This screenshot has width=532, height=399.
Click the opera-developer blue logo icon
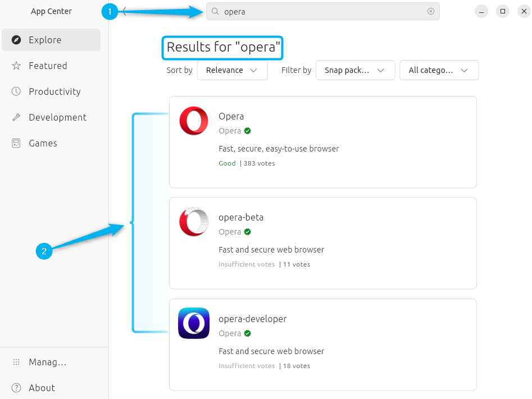[194, 323]
